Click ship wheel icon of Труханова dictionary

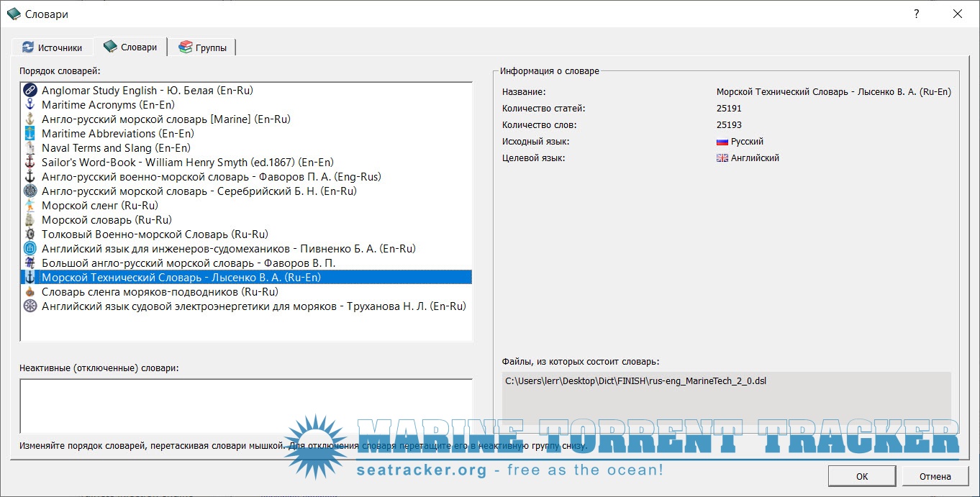(30, 306)
